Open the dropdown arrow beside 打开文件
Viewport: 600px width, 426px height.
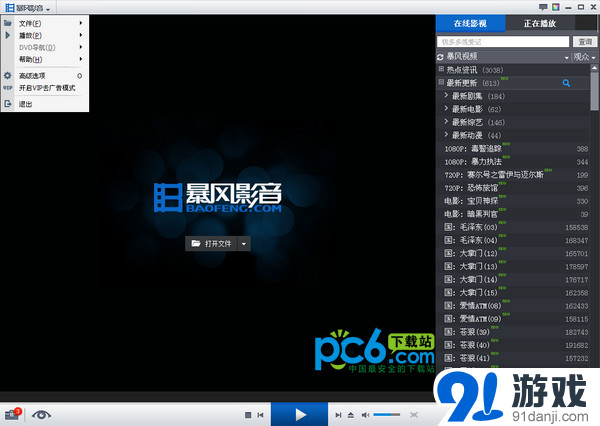(x=244, y=244)
